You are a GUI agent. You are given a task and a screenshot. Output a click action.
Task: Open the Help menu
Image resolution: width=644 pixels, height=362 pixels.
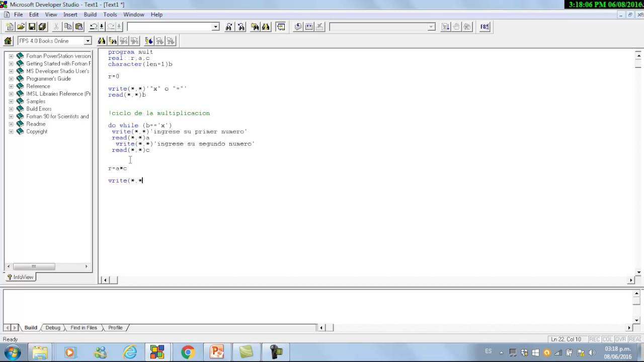(x=156, y=15)
